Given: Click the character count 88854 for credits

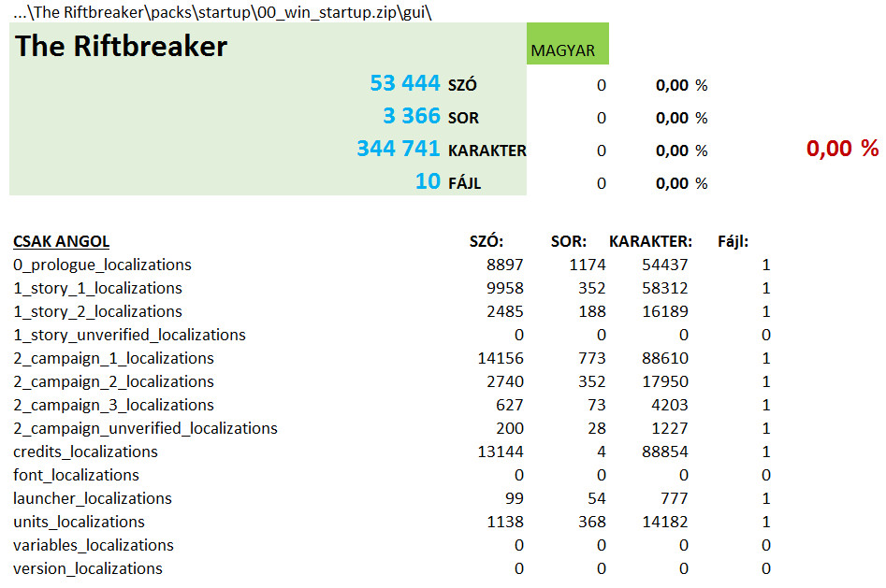Looking at the screenshot, I should (x=665, y=452).
